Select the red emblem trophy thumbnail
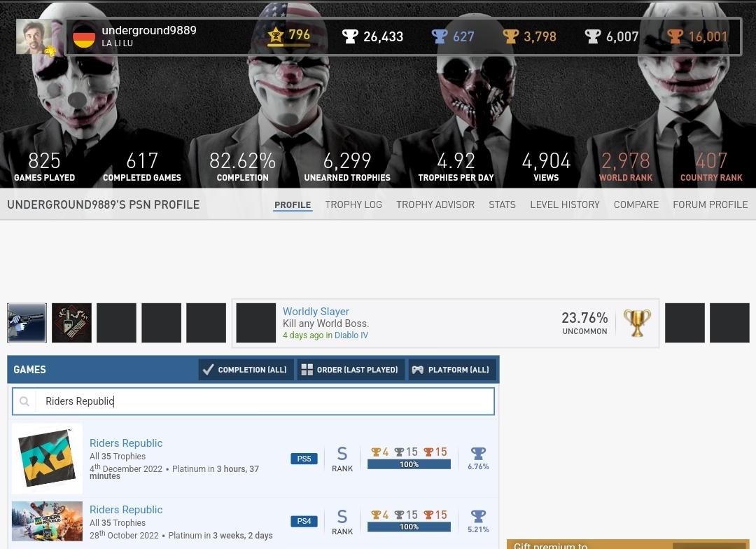 tap(71, 323)
